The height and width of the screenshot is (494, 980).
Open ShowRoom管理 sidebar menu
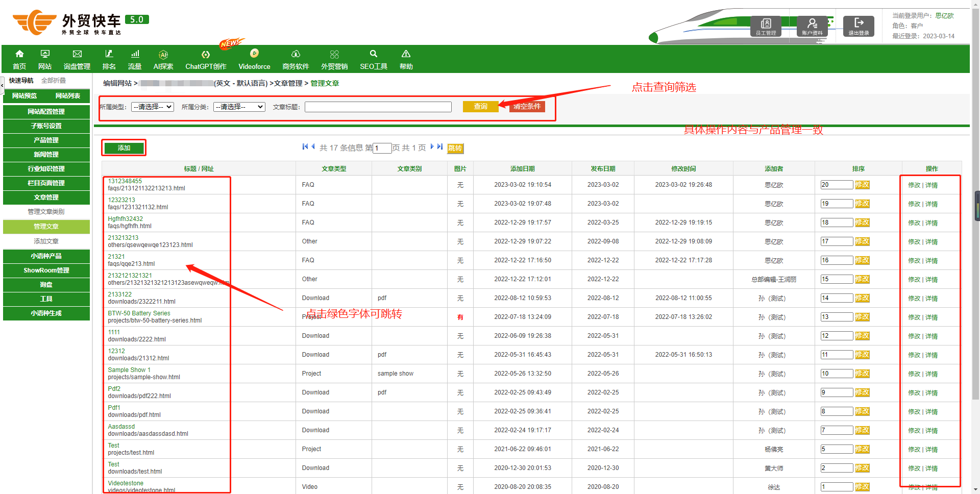click(46, 270)
